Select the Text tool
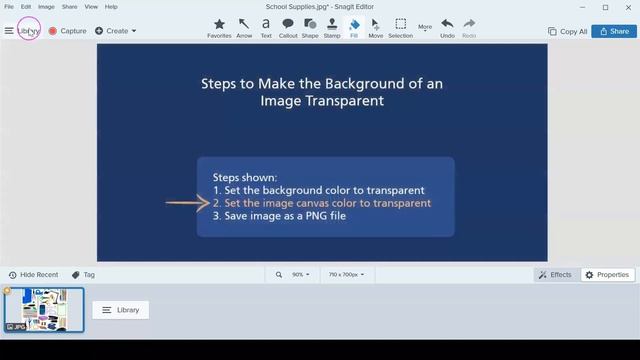The height and width of the screenshot is (360, 640). [266, 29]
